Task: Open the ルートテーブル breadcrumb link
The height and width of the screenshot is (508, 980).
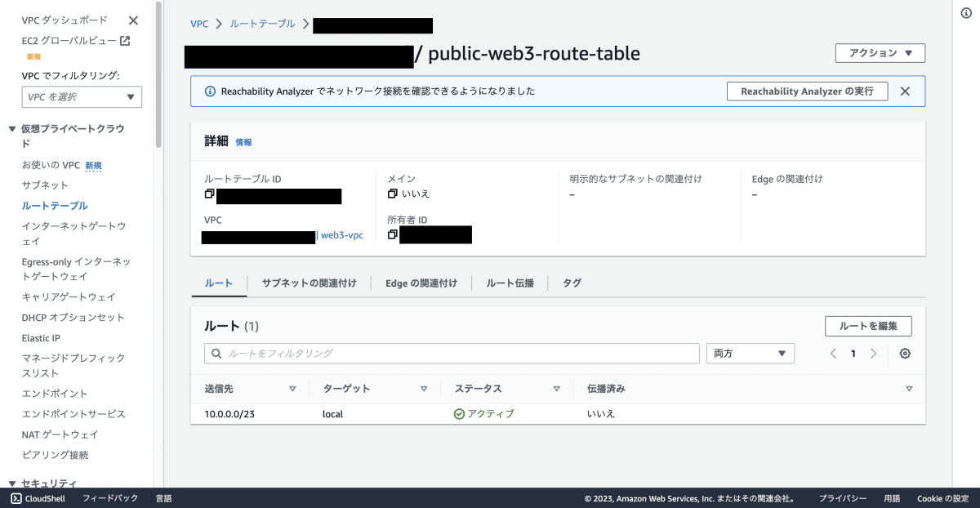Action: 263,25
